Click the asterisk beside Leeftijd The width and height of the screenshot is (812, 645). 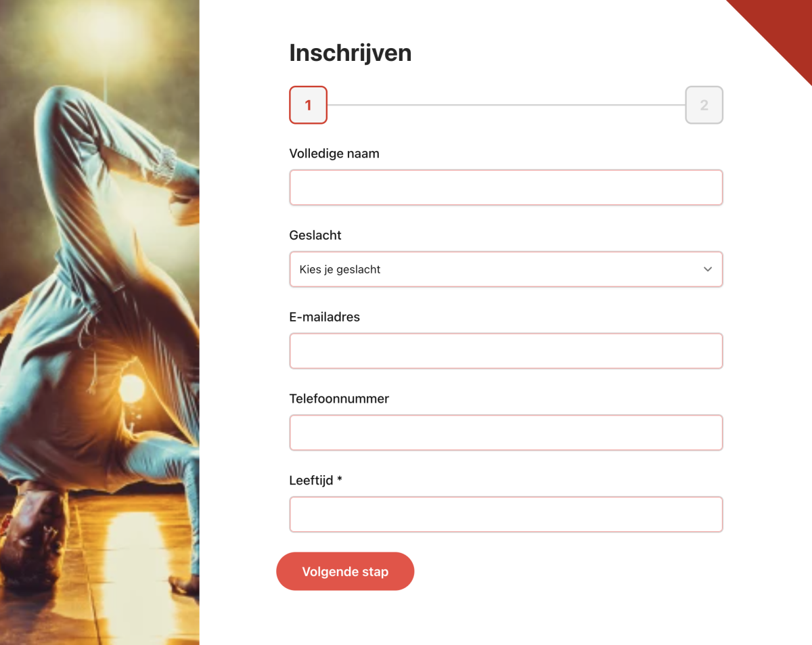tap(340, 479)
